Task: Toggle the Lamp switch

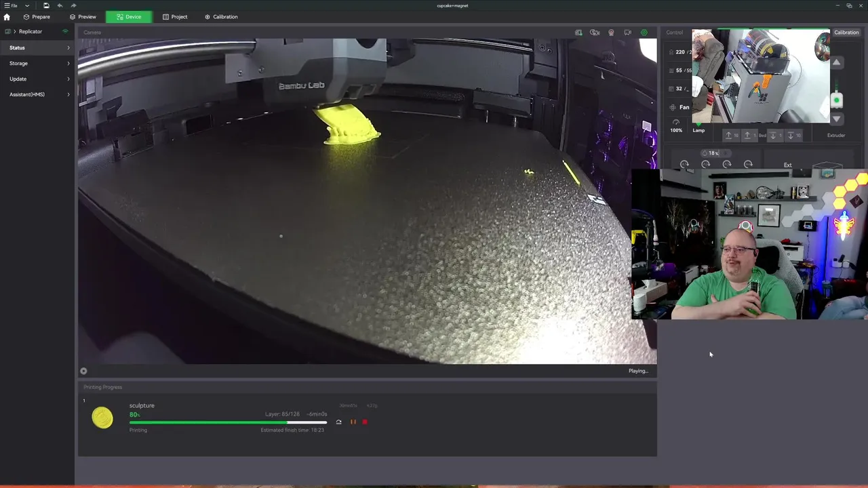Action: click(x=698, y=127)
